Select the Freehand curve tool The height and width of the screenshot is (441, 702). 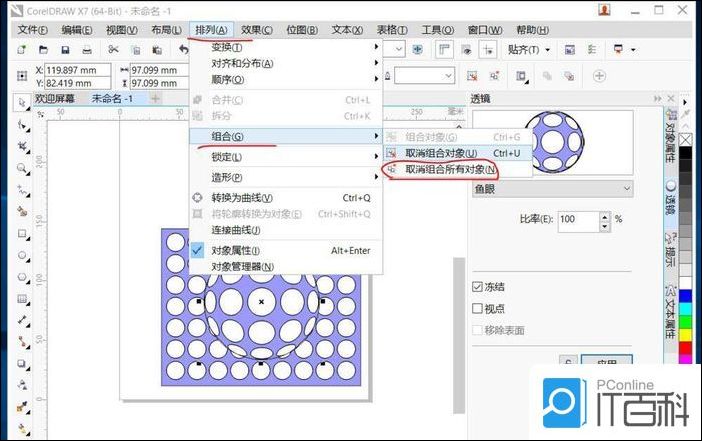pyautogui.click(x=22, y=190)
